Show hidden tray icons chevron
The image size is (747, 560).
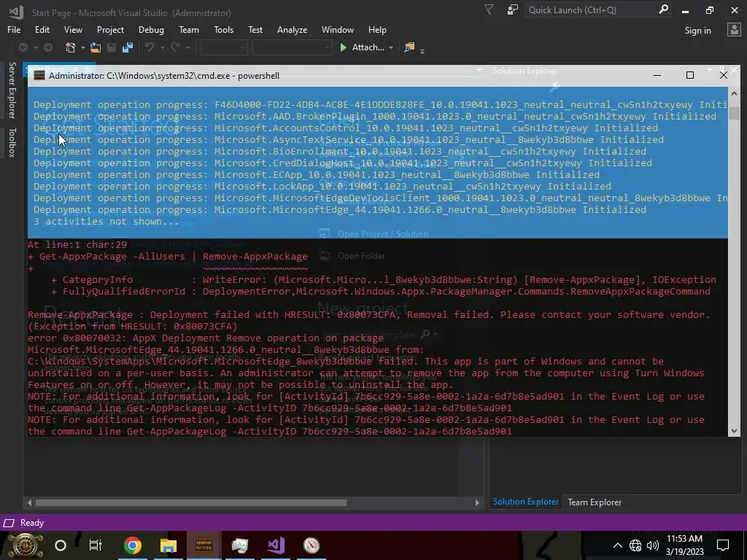(x=617, y=545)
